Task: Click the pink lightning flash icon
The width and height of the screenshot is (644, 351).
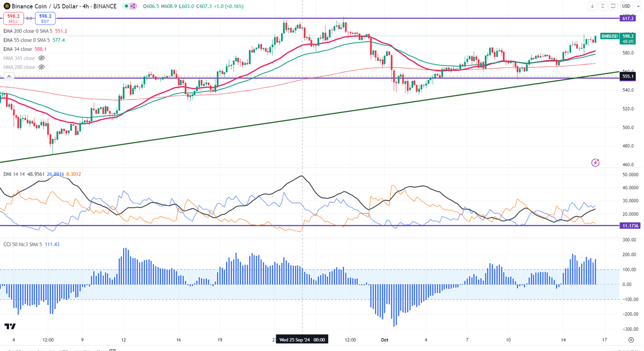Action: point(595,162)
